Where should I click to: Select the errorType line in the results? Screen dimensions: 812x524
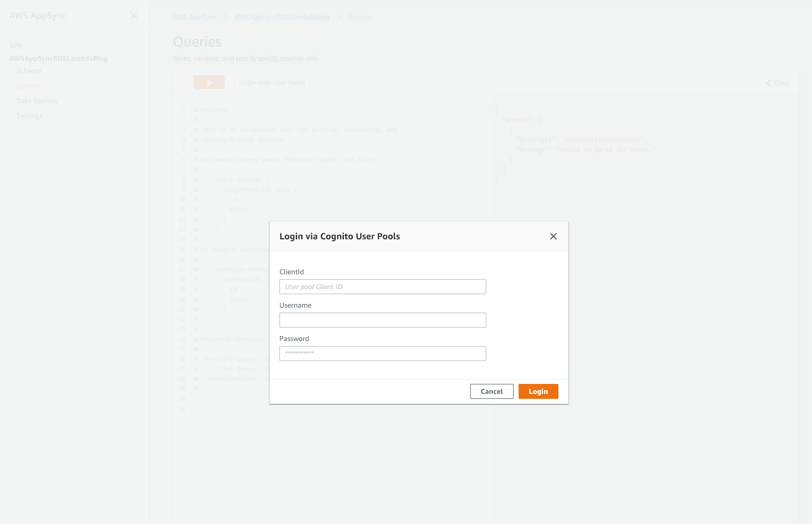pyautogui.click(x=582, y=140)
